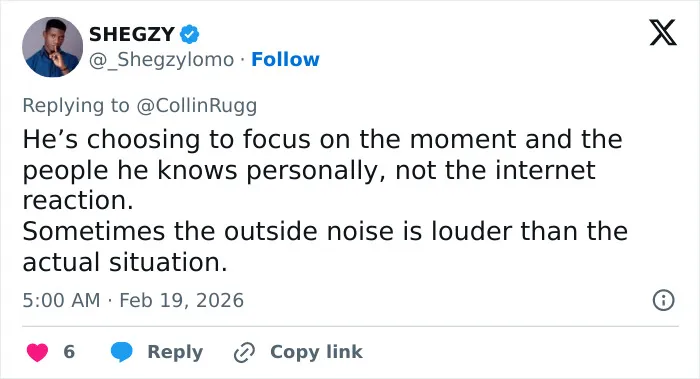This screenshot has height=379, width=700.
Task: Follow the SHEGZY account
Action: click(x=285, y=59)
